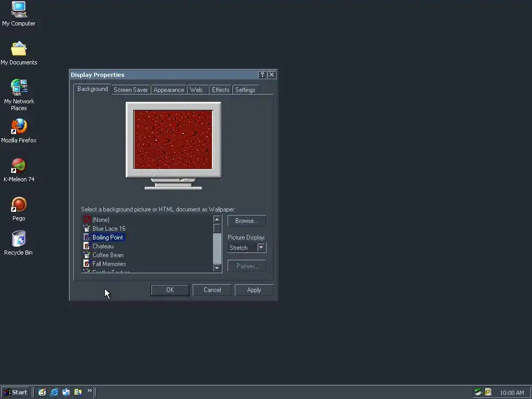The height and width of the screenshot is (399, 532).
Task: Click the icon beside Blue Lace 16
Action: click(x=87, y=228)
